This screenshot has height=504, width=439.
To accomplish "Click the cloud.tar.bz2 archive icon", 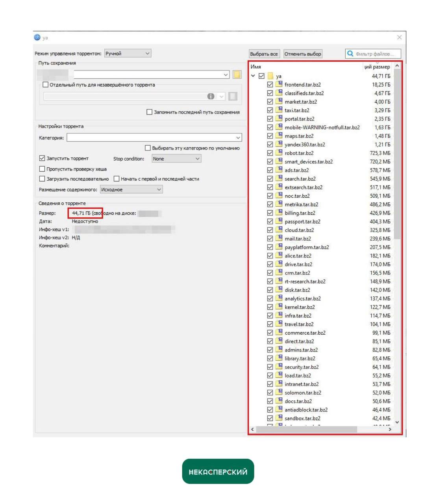I will pos(279,230).
